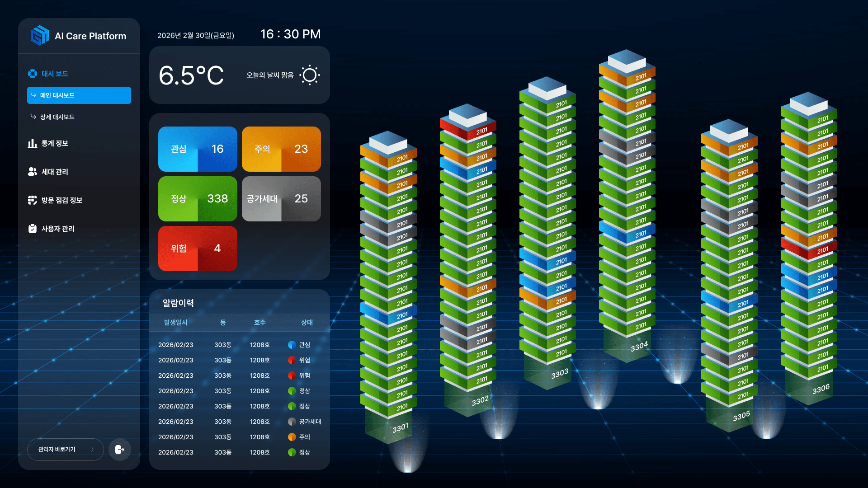Click the 관리자 바로가기 button
868x488 pixels.
(x=66, y=450)
